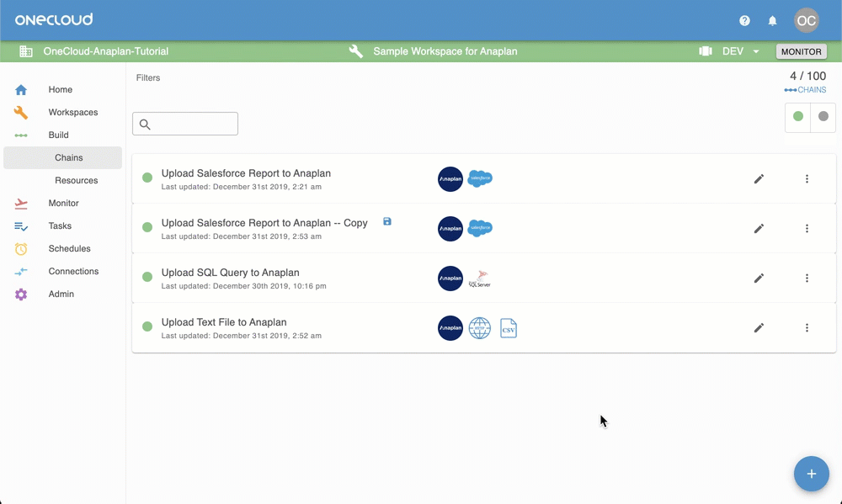Open Upload SQL Query to Anaplan chain
Viewport: 842px width, 504px height.
(231, 273)
